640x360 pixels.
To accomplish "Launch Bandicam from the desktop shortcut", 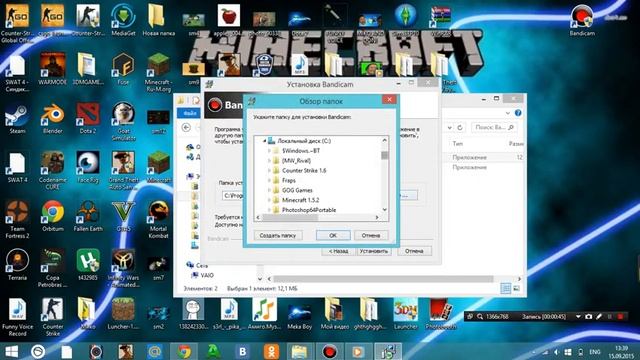I will [x=582, y=20].
